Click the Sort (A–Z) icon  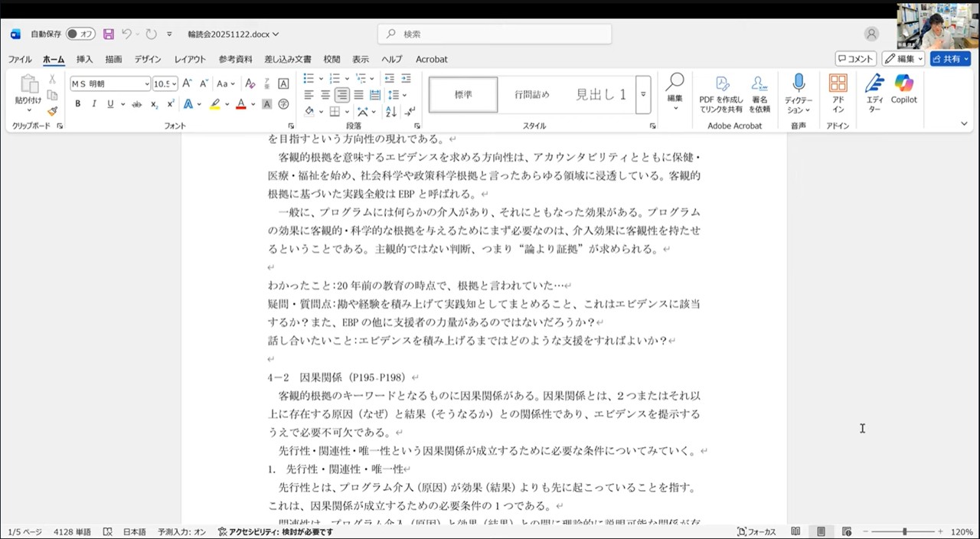pos(390,112)
